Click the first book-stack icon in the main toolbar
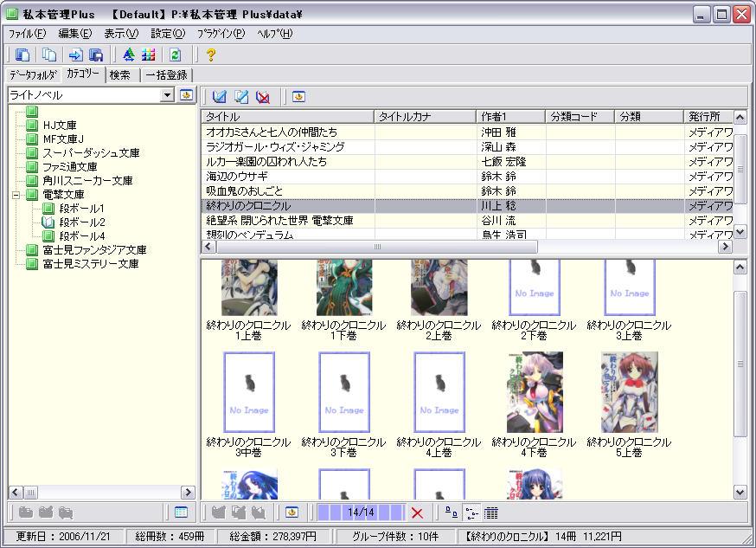The height and width of the screenshot is (548, 756). coord(22,55)
